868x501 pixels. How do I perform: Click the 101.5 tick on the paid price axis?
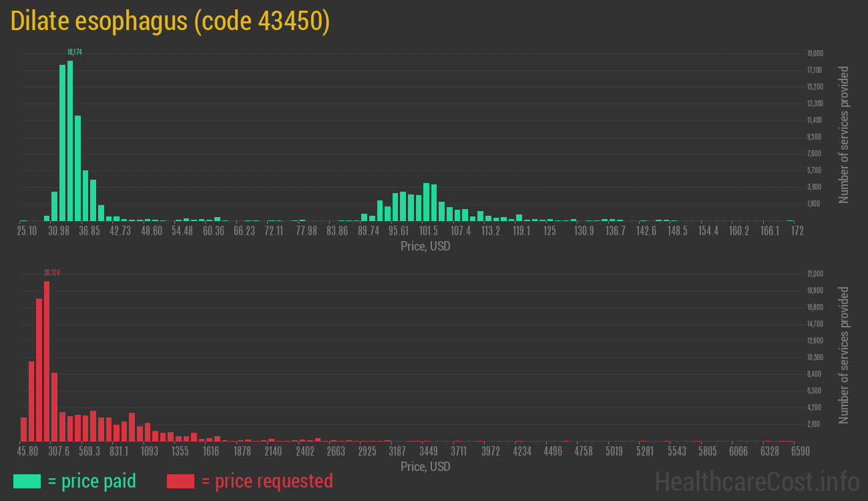click(x=428, y=231)
